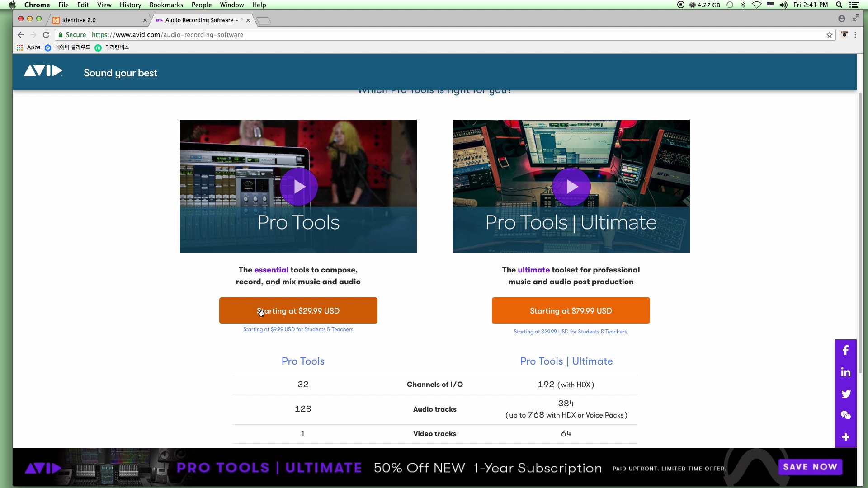The image size is (868, 488).
Task: Share page on Facebook
Action: point(845,351)
